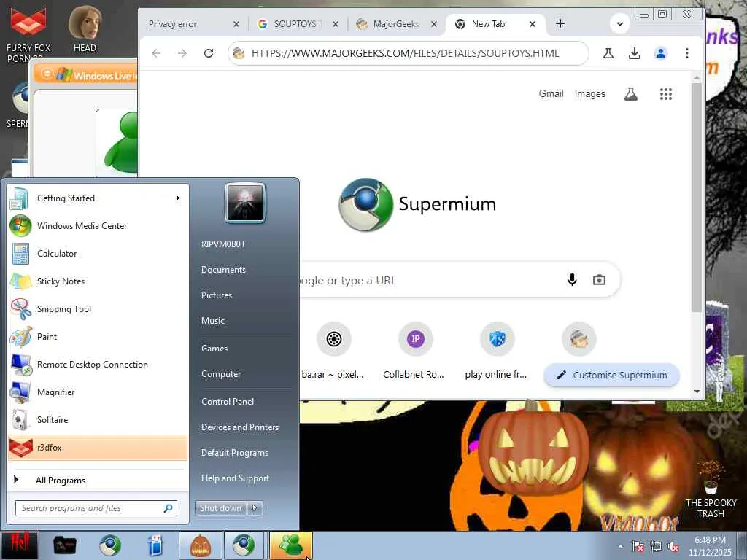Open the Gmail link
Viewport: 747px width, 560px height.
[x=551, y=94]
